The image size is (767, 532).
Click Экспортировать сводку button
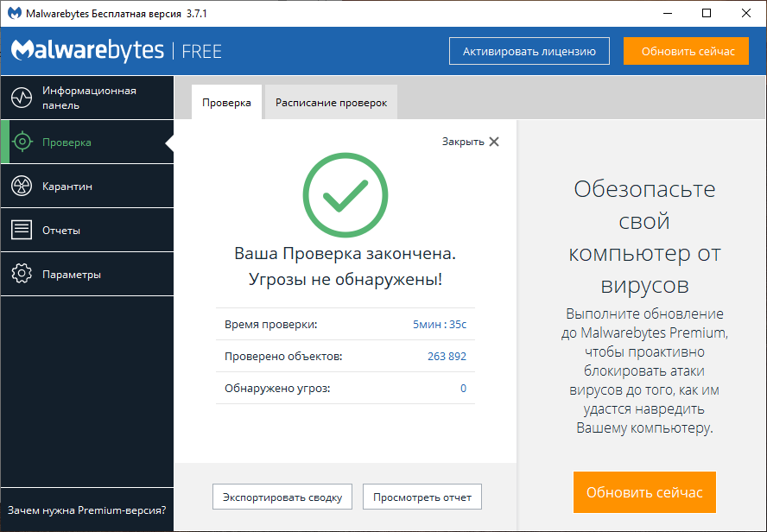[282, 497]
